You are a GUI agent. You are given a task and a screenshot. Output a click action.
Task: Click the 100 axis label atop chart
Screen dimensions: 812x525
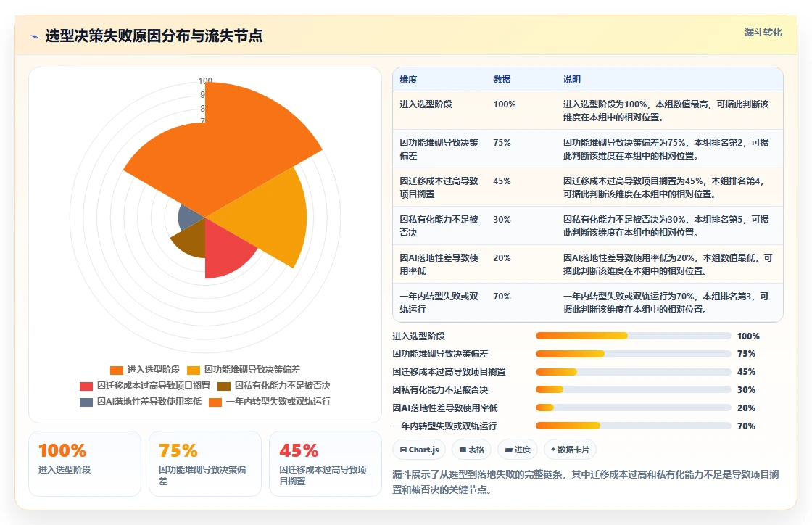[205, 80]
